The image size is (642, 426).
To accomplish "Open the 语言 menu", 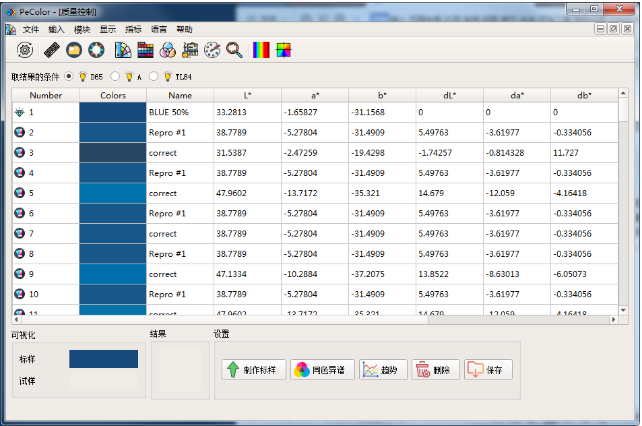I will coord(159,29).
